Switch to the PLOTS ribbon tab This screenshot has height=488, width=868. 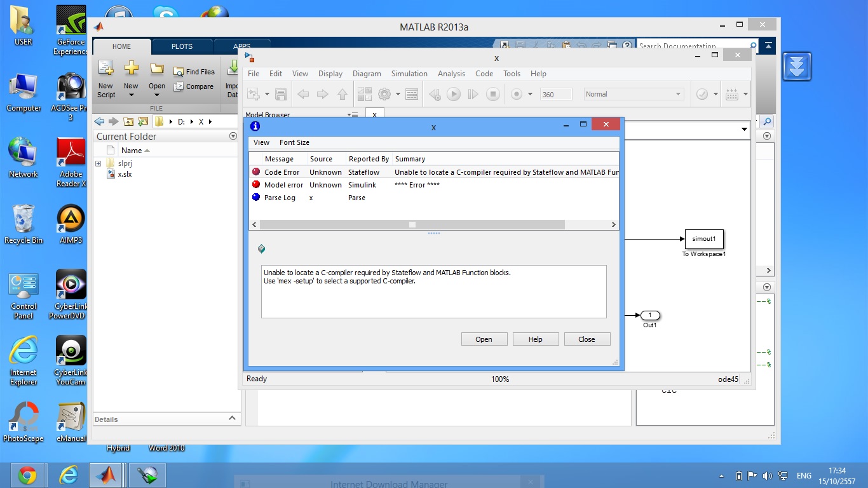[182, 46]
